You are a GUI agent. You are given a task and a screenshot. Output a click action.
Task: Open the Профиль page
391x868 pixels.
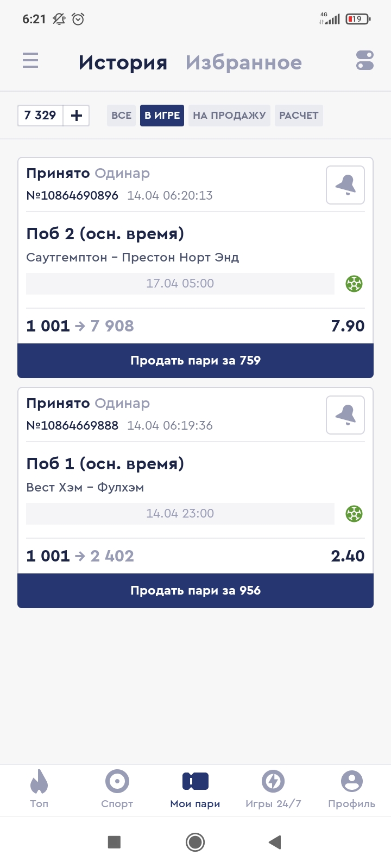[x=351, y=789]
